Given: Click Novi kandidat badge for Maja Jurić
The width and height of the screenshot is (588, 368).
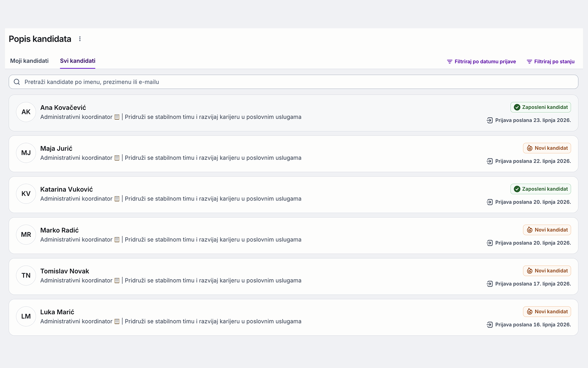Looking at the screenshot, I should (x=547, y=148).
